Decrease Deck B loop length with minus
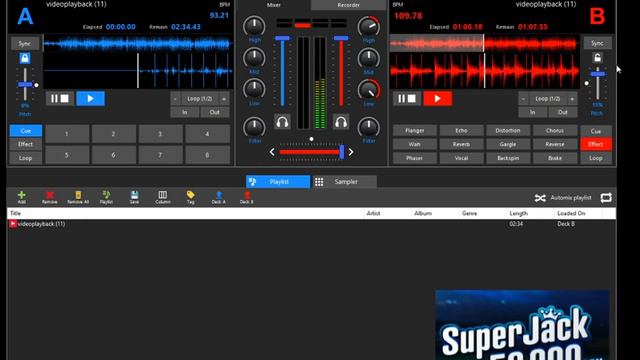This screenshot has height=360, width=640. pos(523,99)
